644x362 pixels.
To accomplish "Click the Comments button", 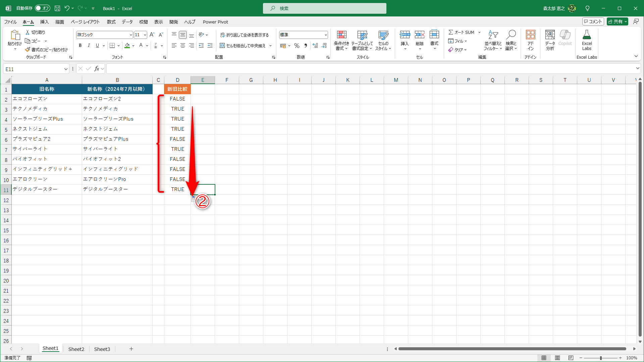I will pos(593,21).
